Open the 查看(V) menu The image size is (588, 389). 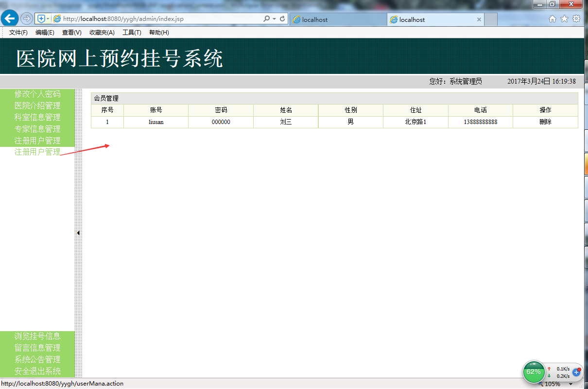click(x=71, y=33)
